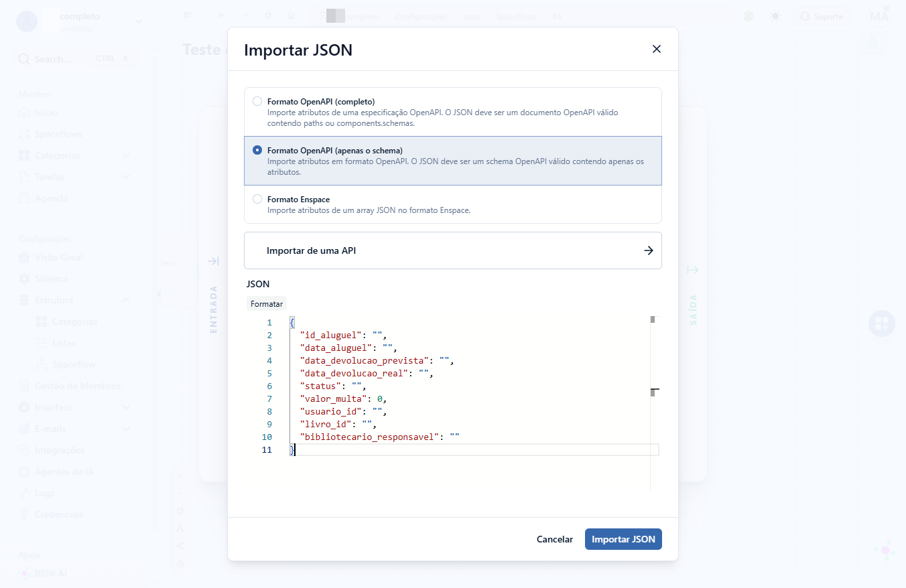This screenshot has width=906, height=588.
Task: Click the floating grid apps button
Action: pyautogui.click(x=882, y=323)
